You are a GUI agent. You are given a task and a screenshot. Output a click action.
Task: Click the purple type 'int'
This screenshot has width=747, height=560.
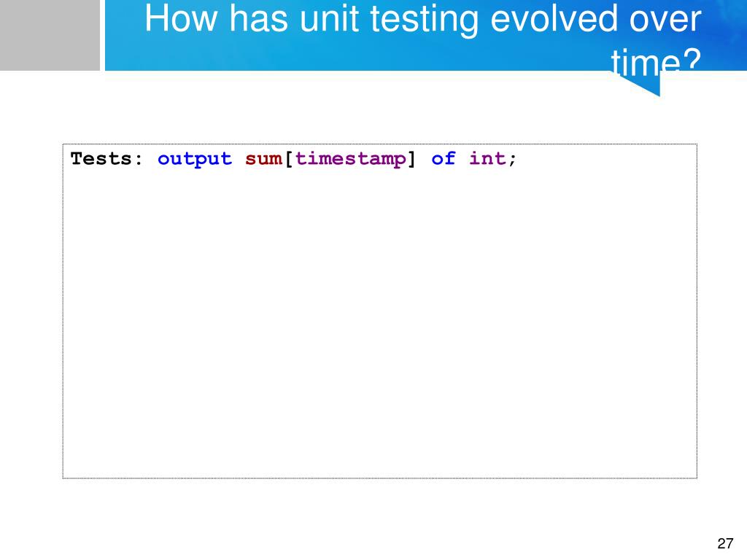tap(487, 158)
